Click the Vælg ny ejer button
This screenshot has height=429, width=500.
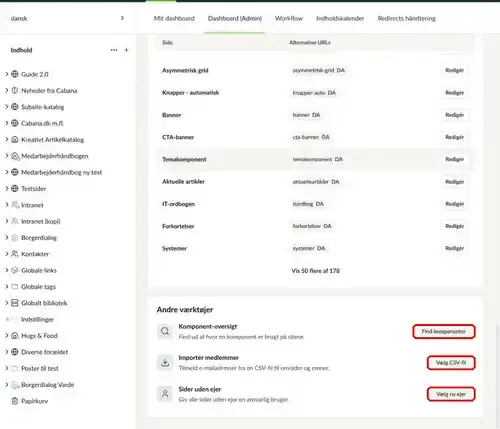point(451,394)
